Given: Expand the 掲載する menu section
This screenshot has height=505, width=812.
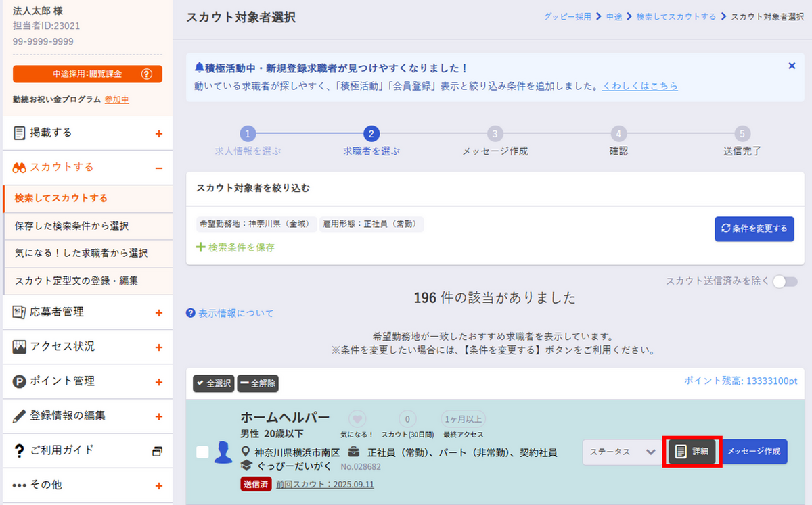Looking at the screenshot, I should tap(159, 134).
